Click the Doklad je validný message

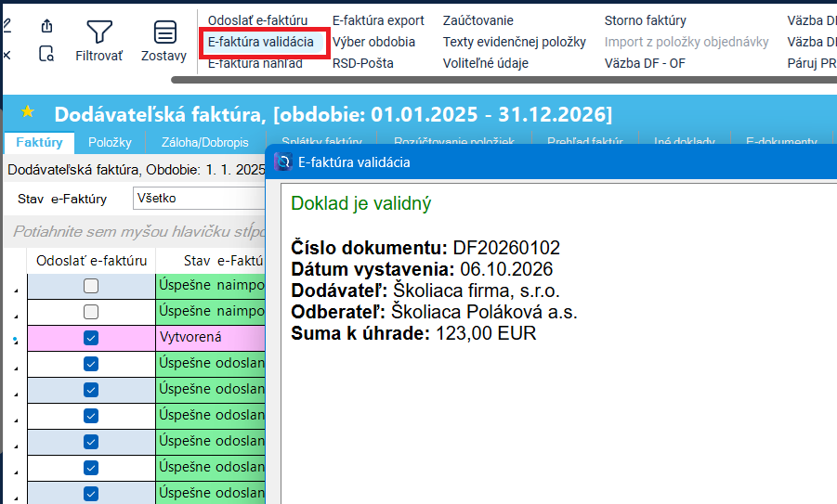360,203
